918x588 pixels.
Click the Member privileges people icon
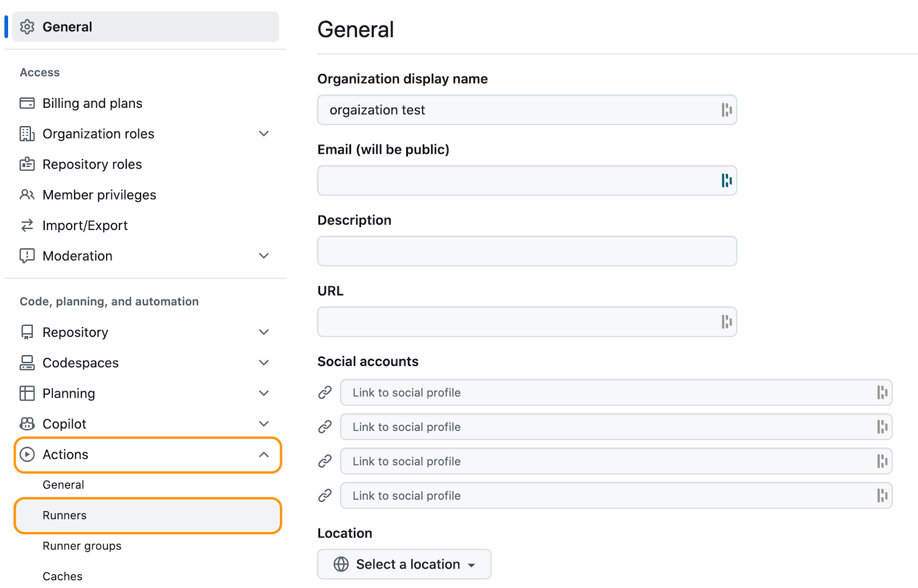(x=27, y=195)
